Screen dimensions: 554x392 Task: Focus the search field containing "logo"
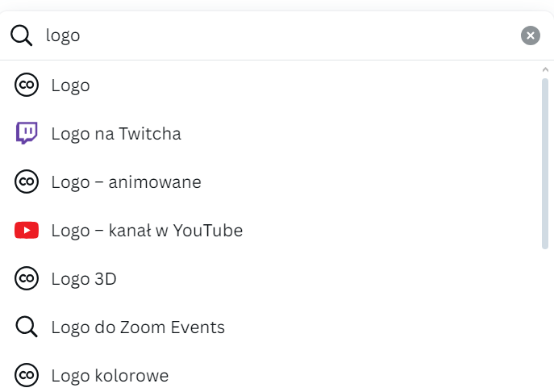pos(274,35)
